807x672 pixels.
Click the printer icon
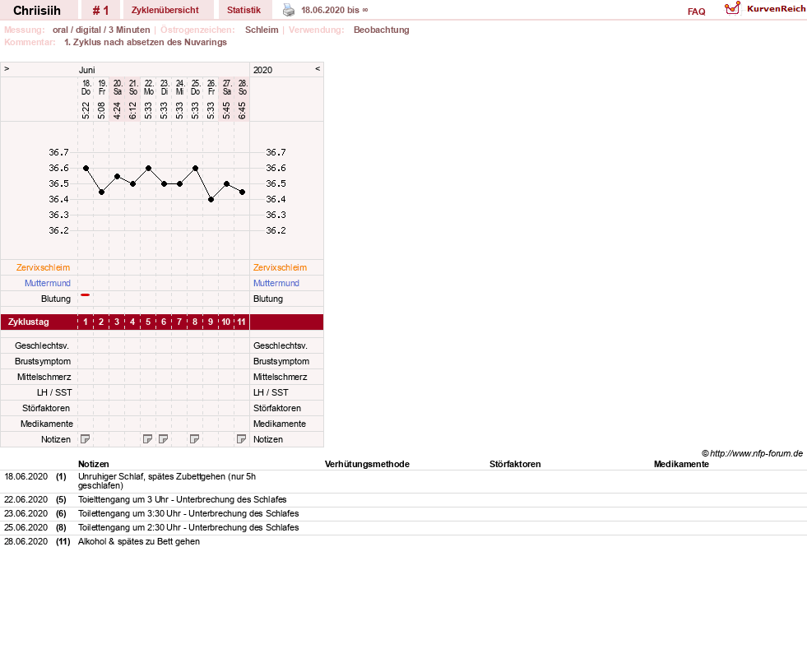pos(289,10)
